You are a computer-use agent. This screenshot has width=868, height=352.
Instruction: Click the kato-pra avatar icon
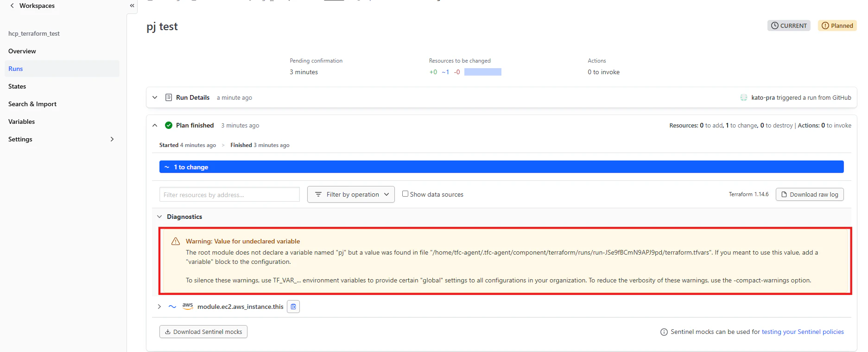tap(744, 97)
